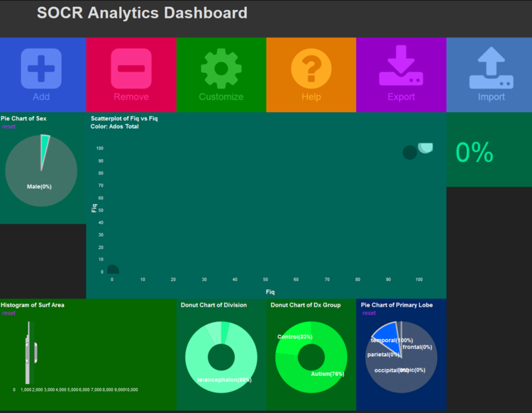Click the SOCR Analytics Dashboard title
Viewport: 532px width, 413px height.
(x=142, y=13)
